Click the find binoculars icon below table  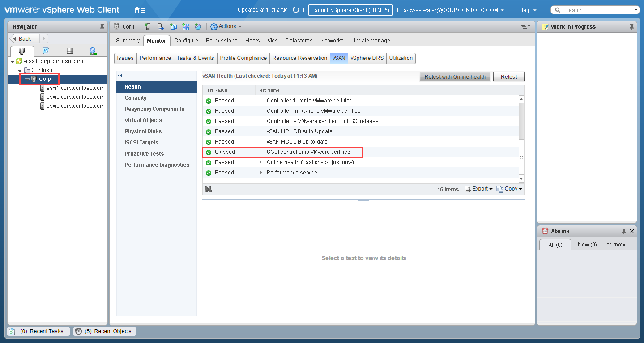point(208,189)
